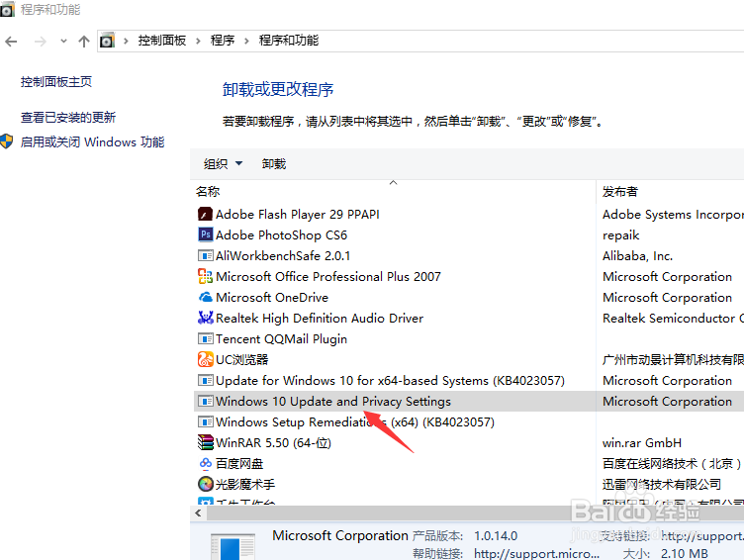
Task: Open 启用或关闭 Windows 功能 link
Action: coord(92,141)
